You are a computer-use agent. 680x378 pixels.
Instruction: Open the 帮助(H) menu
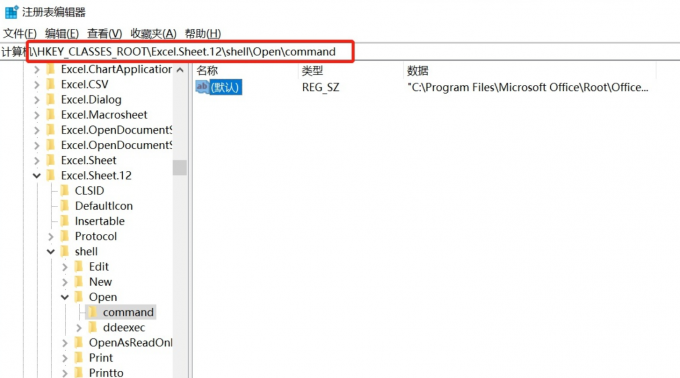click(203, 33)
